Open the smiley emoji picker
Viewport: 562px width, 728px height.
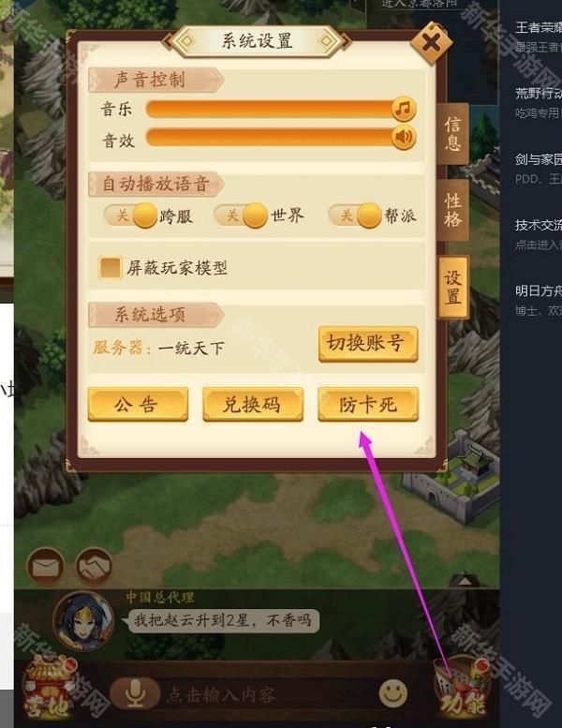point(393,693)
